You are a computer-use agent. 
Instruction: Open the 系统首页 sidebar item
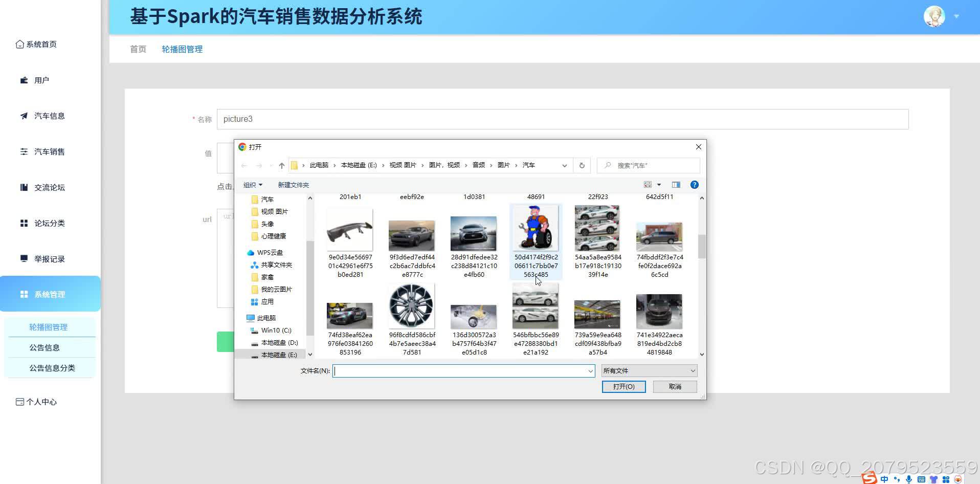point(36,45)
